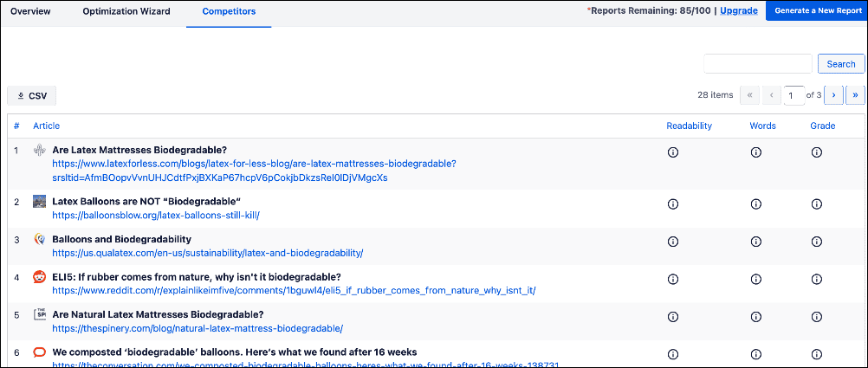Click Words info icon for ELI5 rubber row
Screen dimensions: 868x368
[x=755, y=280]
